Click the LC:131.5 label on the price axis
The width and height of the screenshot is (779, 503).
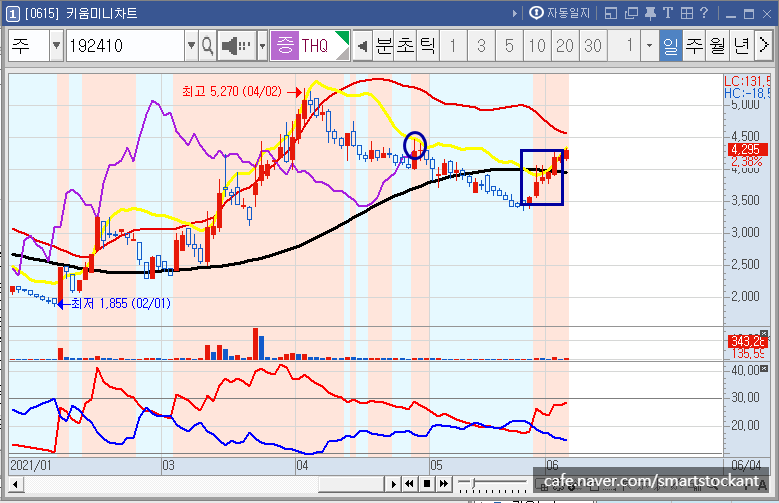747,81
